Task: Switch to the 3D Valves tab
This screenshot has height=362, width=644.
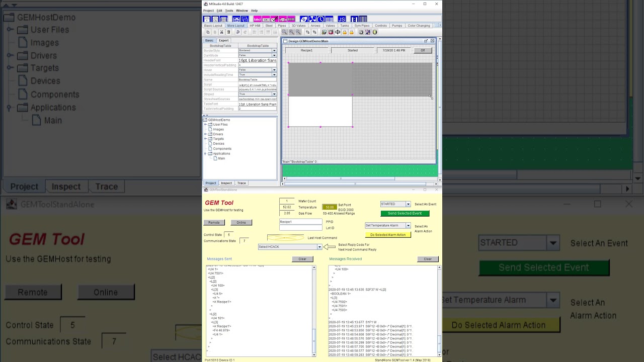Action: (x=298, y=26)
